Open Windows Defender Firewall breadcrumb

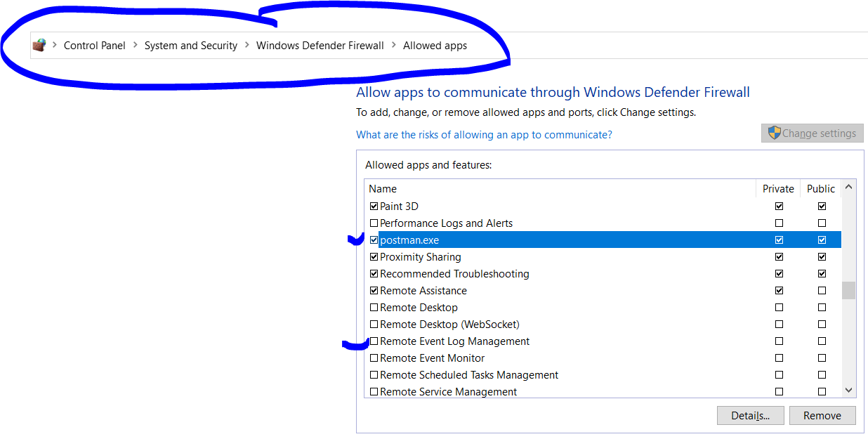pos(320,45)
